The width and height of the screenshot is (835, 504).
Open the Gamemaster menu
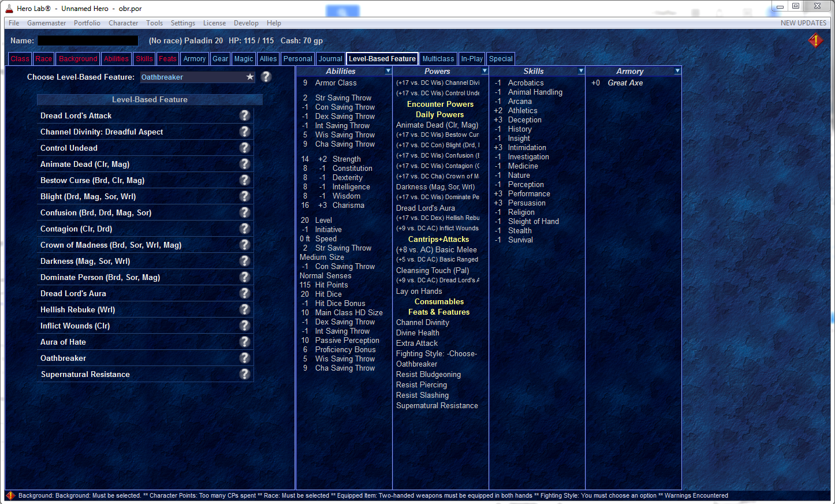pyautogui.click(x=47, y=23)
